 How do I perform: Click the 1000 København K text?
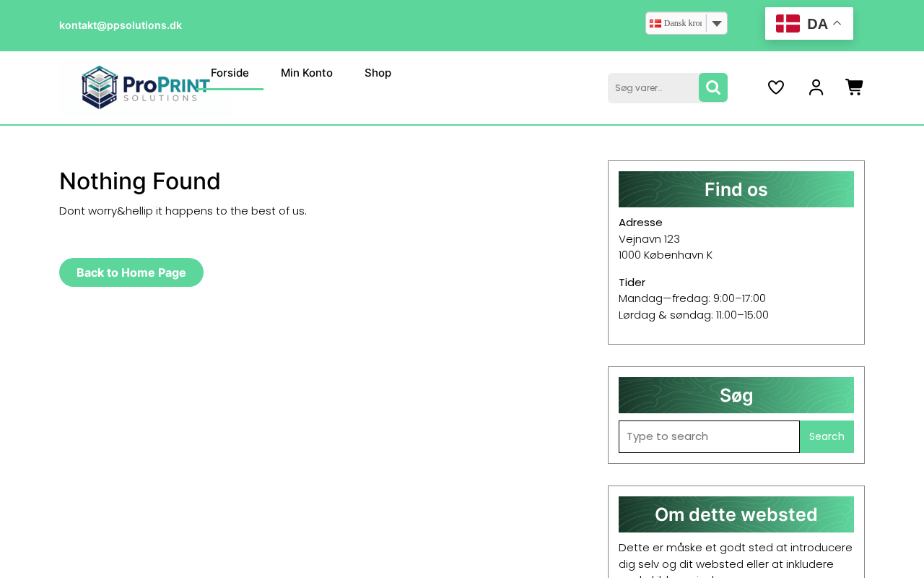click(x=666, y=255)
